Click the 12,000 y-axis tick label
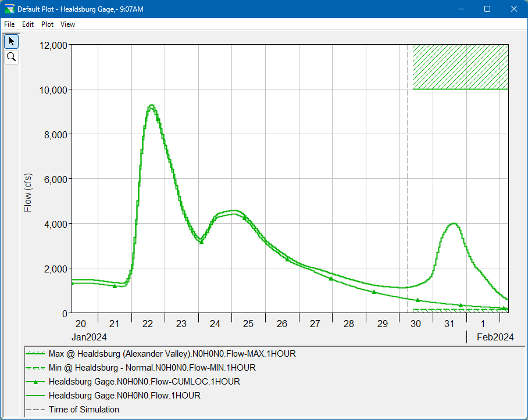The width and height of the screenshot is (528, 420). pos(53,45)
